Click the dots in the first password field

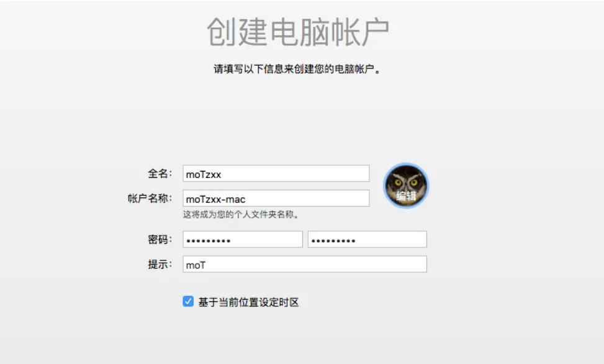click(209, 241)
